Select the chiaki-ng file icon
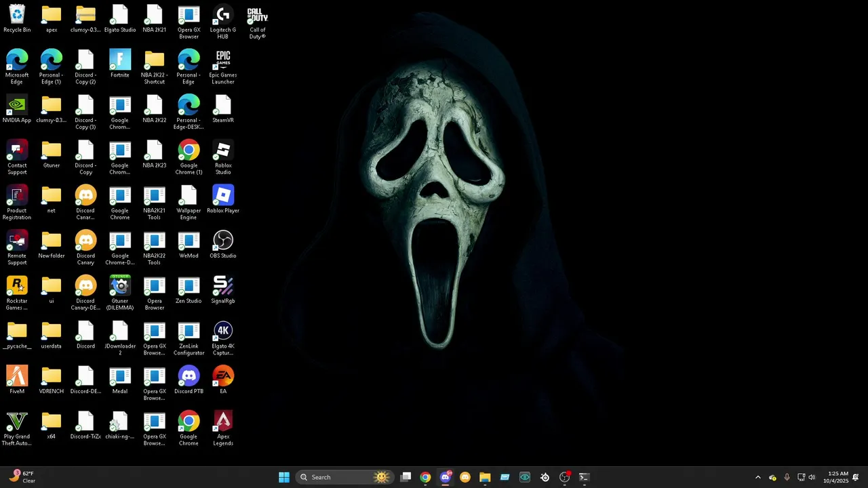 point(120,426)
